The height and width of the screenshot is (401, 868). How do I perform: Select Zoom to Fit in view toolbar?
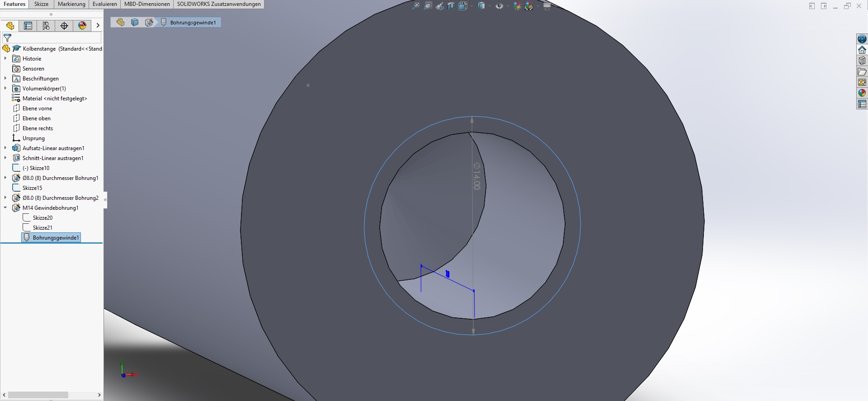click(x=415, y=6)
